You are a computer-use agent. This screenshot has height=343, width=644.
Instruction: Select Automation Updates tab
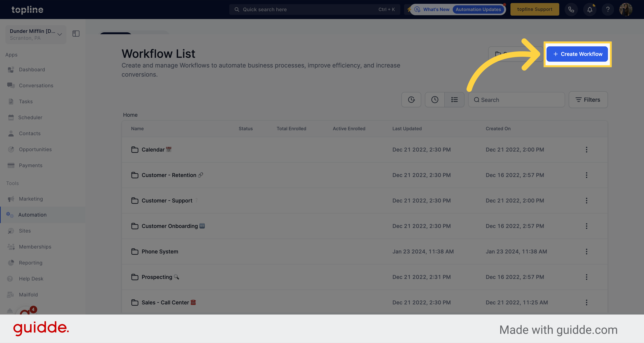(x=478, y=9)
